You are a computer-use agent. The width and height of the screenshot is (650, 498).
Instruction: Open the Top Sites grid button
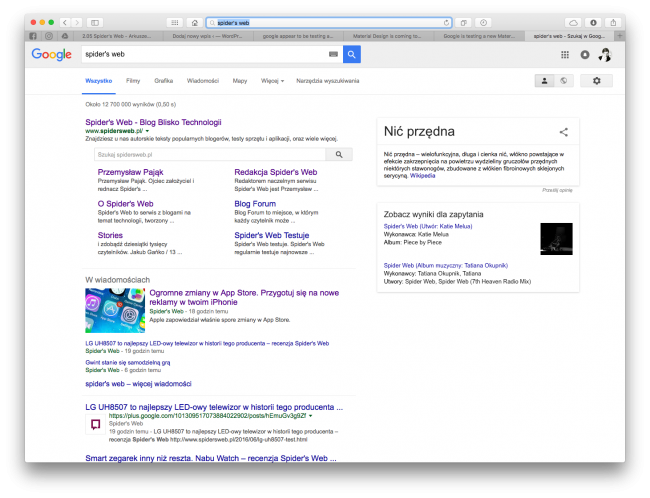[x=175, y=22]
